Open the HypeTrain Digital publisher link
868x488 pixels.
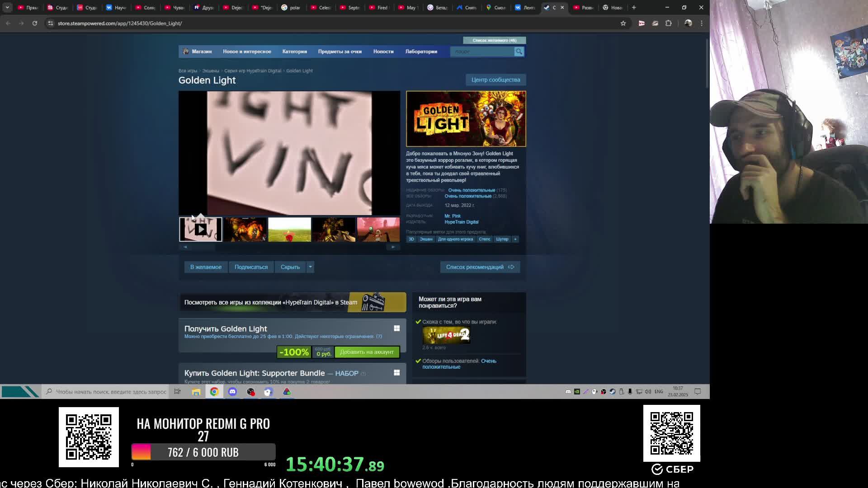point(461,222)
